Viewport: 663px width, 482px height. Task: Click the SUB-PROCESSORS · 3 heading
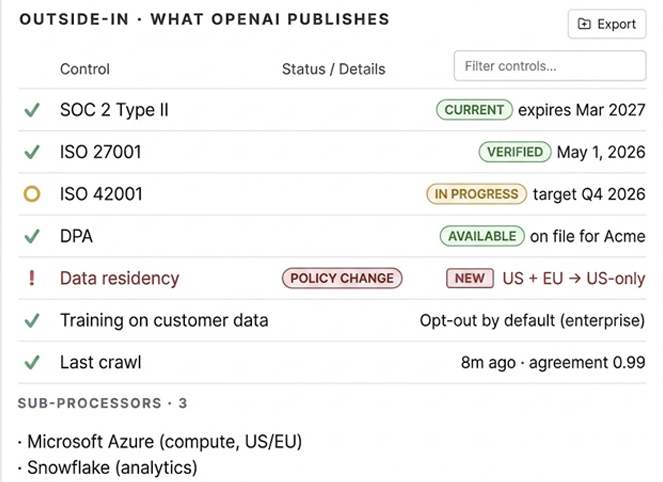tap(102, 403)
